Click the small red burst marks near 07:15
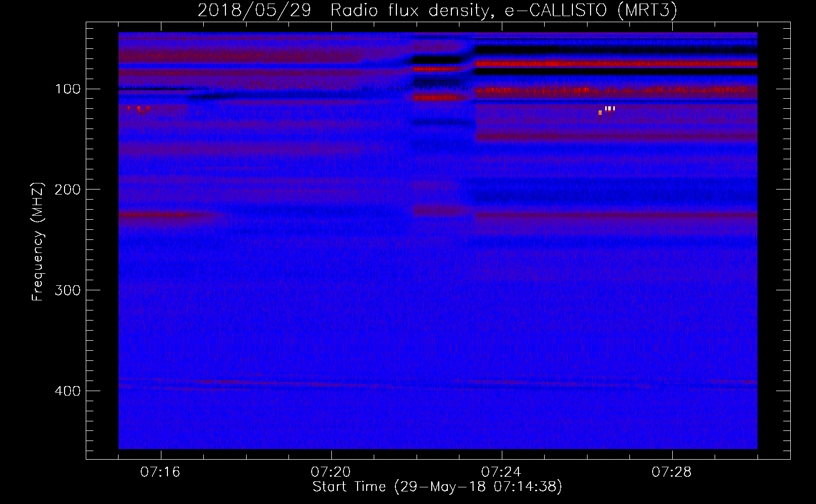The image size is (816, 504). (139, 110)
